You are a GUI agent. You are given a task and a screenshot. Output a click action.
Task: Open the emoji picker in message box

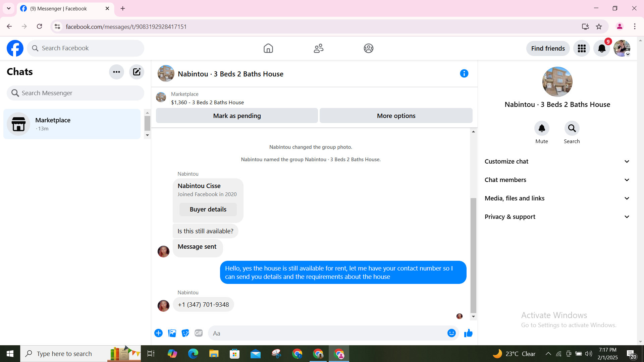coord(451,333)
